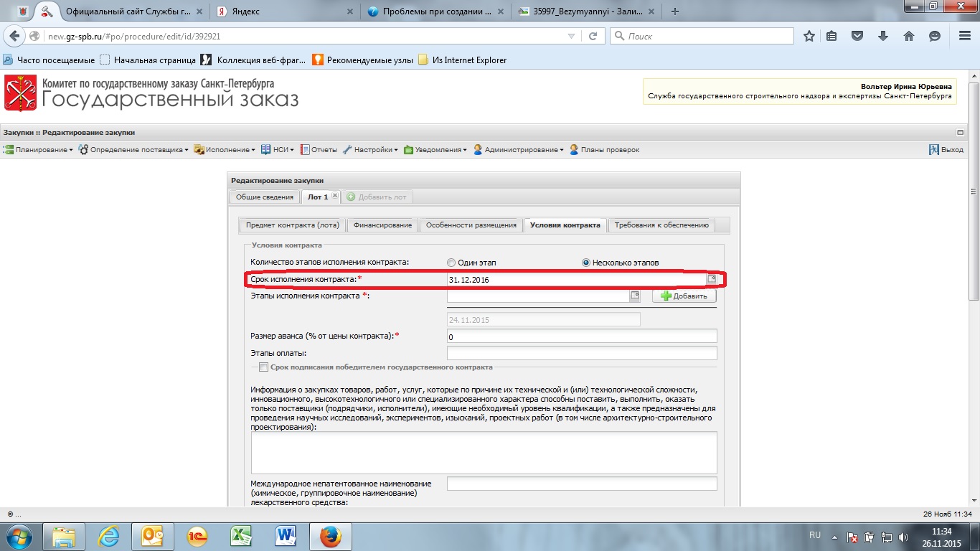This screenshot has width=980, height=551.
Task: Expand the НСИ menu
Action: [278, 150]
